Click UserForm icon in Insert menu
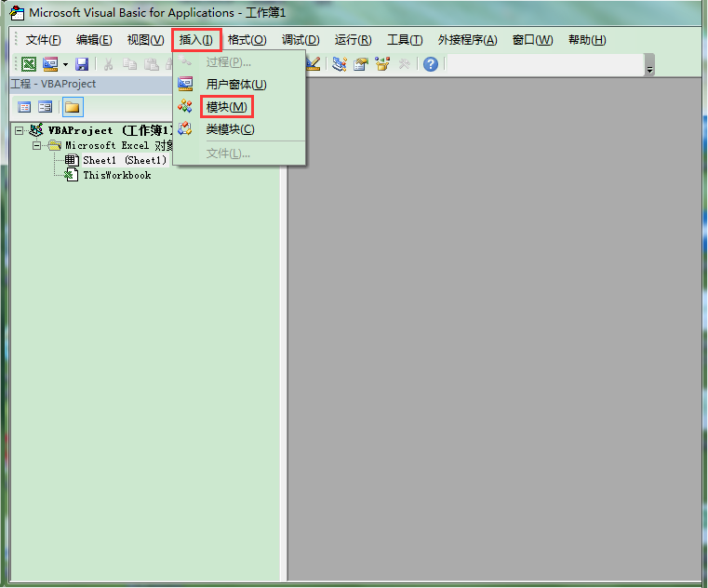708x588 pixels. click(x=185, y=84)
